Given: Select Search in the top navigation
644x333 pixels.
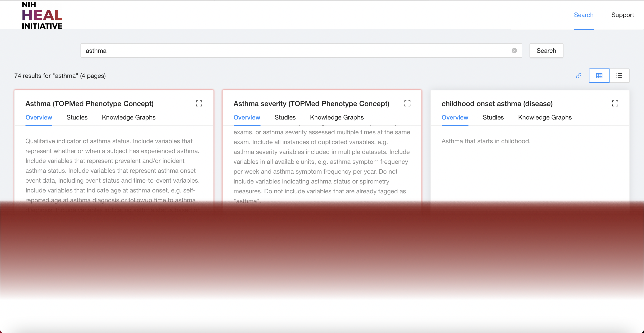Looking at the screenshot, I should coord(583,15).
